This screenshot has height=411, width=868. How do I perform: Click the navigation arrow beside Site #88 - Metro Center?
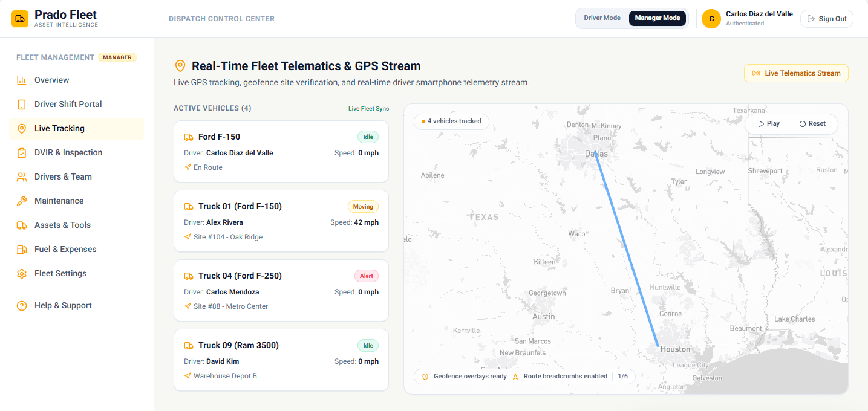pos(188,306)
